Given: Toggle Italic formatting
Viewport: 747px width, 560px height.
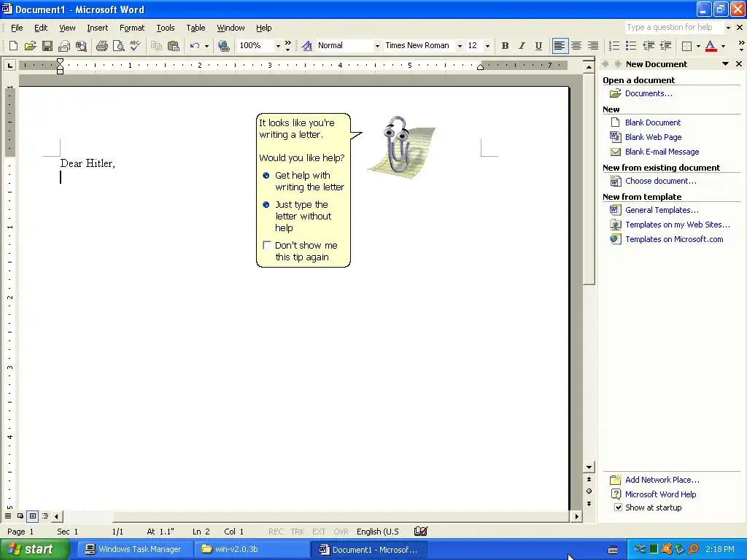Looking at the screenshot, I should pyautogui.click(x=522, y=46).
